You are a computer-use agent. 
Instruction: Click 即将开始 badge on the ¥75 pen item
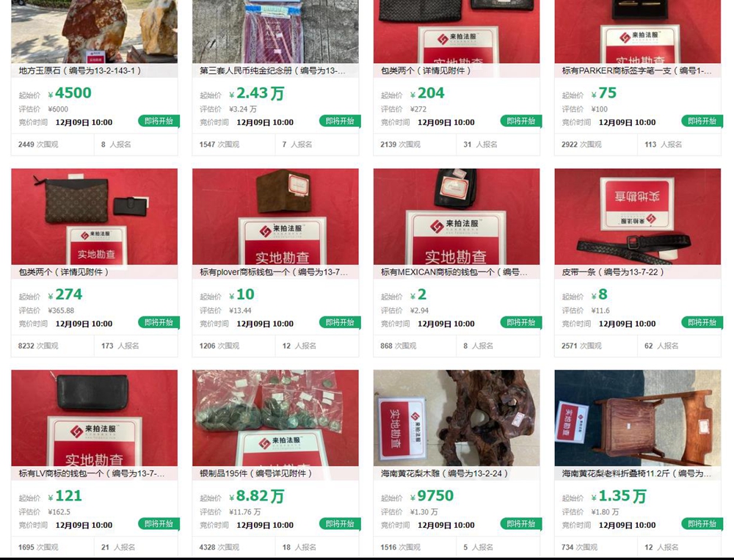click(x=702, y=121)
